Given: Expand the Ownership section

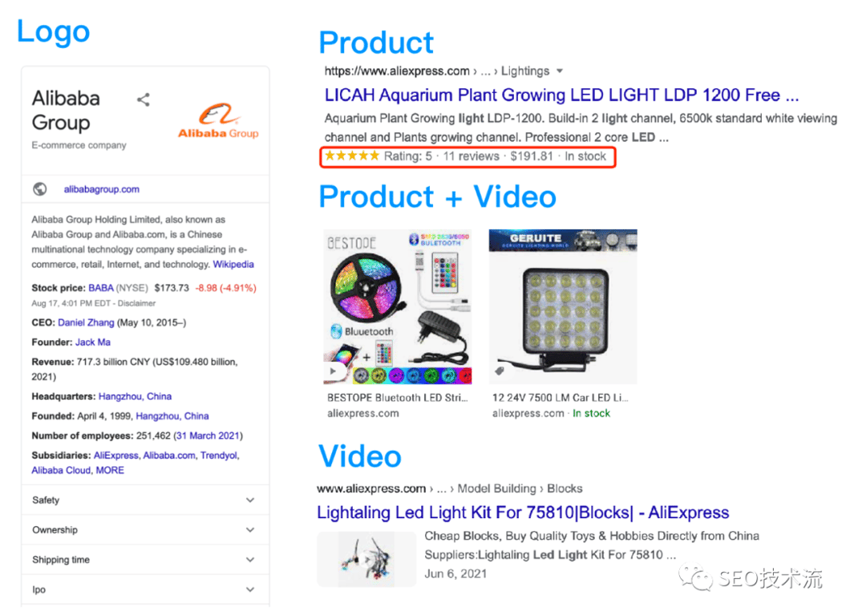Looking at the screenshot, I should [x=145, y=530].
